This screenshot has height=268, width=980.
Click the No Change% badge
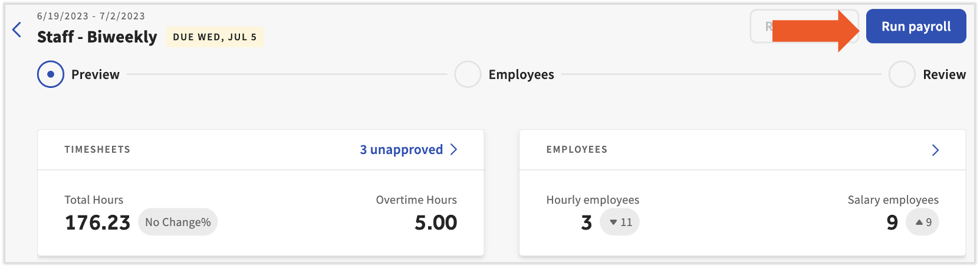pos(177,223)
